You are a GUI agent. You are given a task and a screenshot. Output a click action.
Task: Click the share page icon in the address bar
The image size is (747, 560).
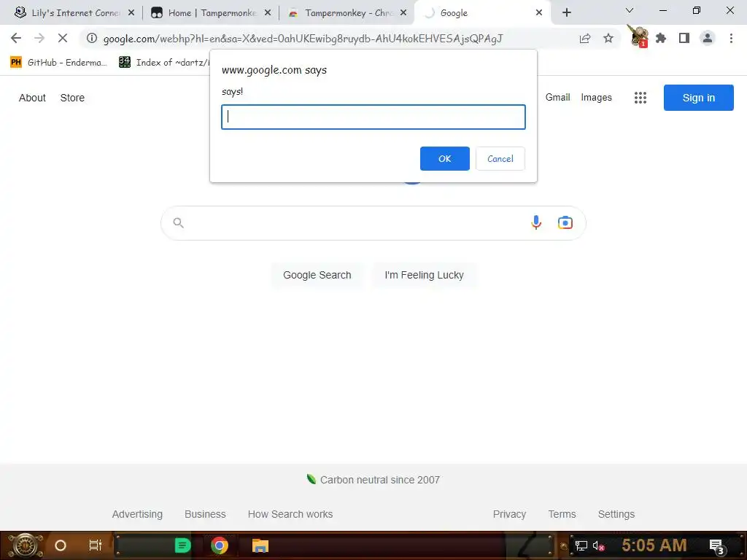[x=585, y=38]
